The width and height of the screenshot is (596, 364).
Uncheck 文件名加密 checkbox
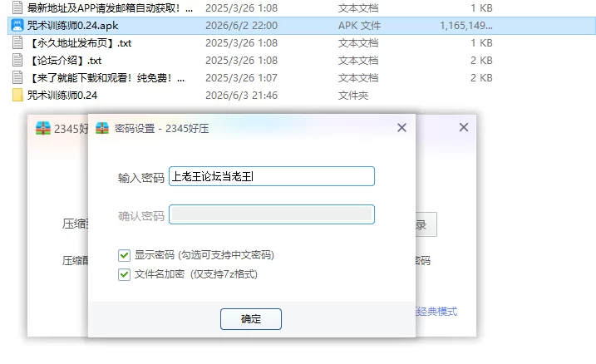pyautogui.click(x=125, y=274)
